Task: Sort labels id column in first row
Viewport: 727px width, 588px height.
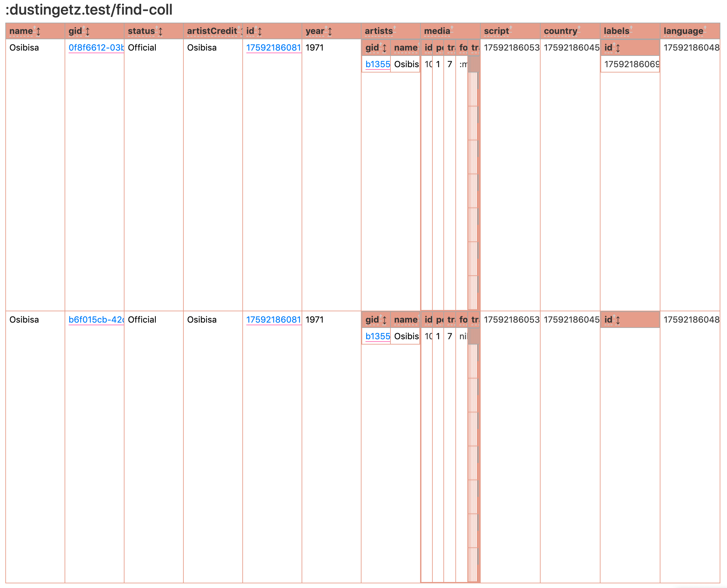Action: (618, 48)
